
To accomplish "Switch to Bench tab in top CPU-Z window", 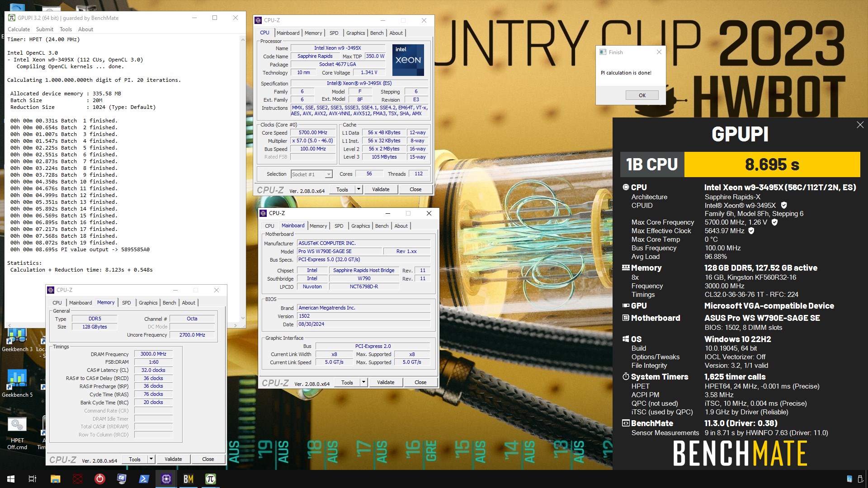I will pyautogui.click(x=377, y=33).
